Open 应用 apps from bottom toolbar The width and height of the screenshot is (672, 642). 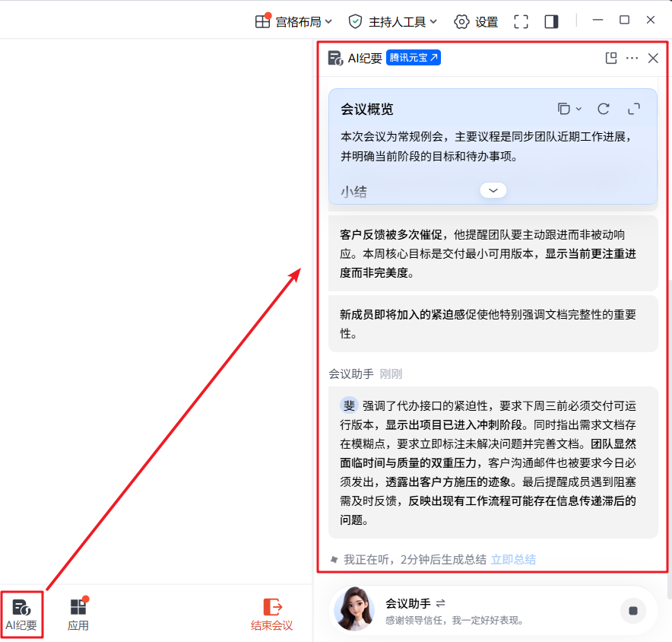(78, 615)
